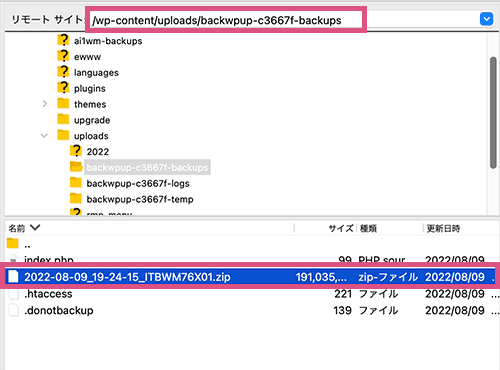
Task: Click the parent directory folder icon
Action: (13, 243)
